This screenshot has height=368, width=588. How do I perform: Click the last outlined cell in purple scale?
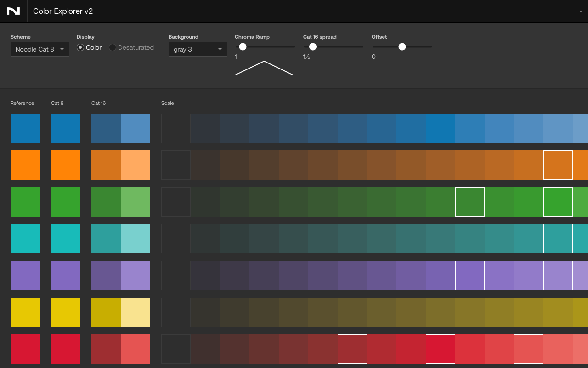(558, 276)
